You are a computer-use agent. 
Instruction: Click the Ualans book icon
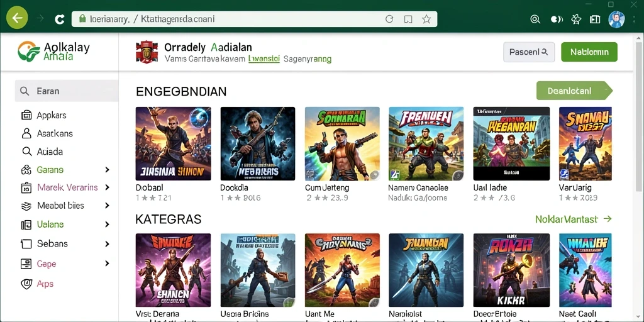[26, 225]
